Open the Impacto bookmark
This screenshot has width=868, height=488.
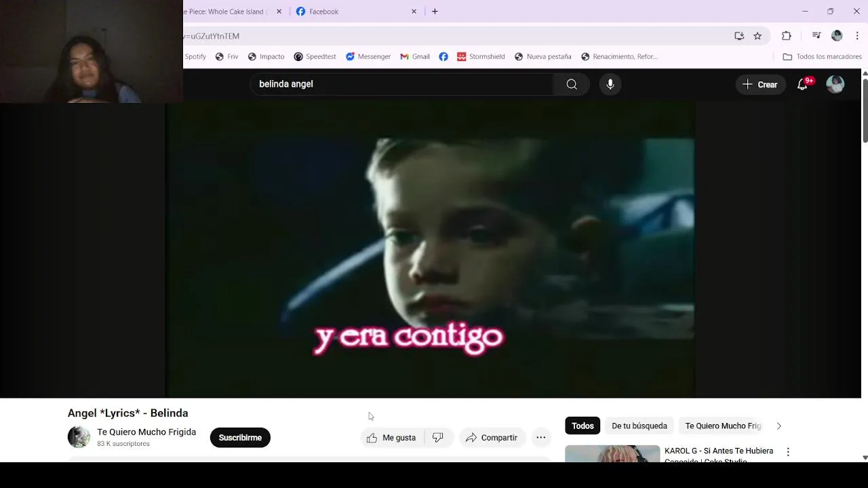(x=266, y=56)
